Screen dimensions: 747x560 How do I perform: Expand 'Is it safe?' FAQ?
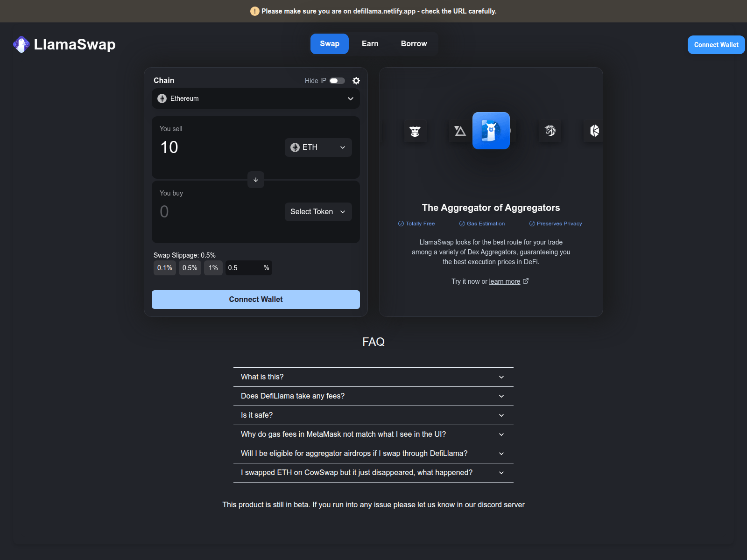373,415
